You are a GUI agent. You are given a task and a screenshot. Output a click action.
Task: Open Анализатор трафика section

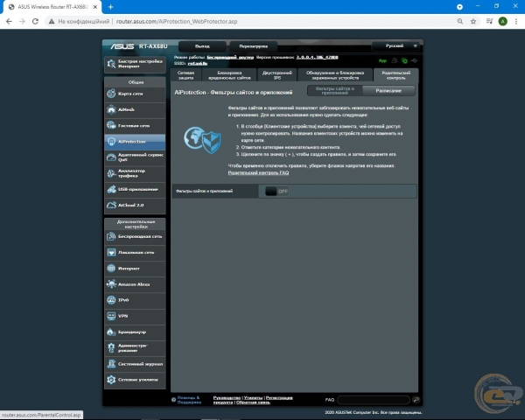tap(135, 173)
